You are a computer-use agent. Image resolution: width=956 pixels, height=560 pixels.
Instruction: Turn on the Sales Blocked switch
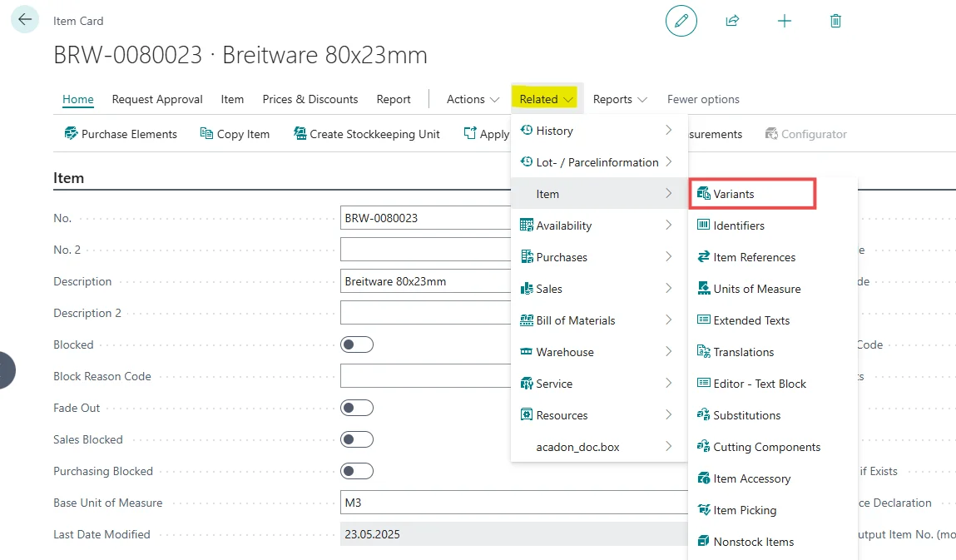357,439
